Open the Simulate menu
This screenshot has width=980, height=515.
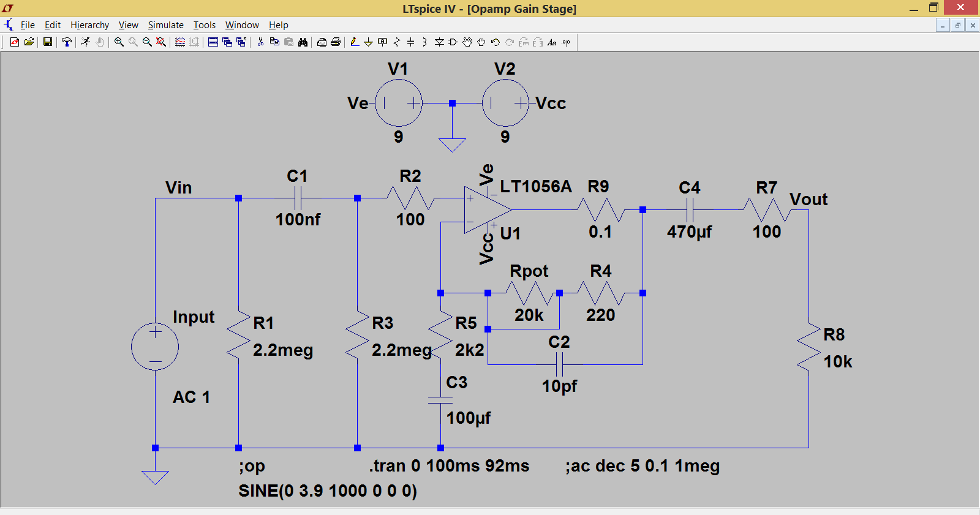click(166, 25)
